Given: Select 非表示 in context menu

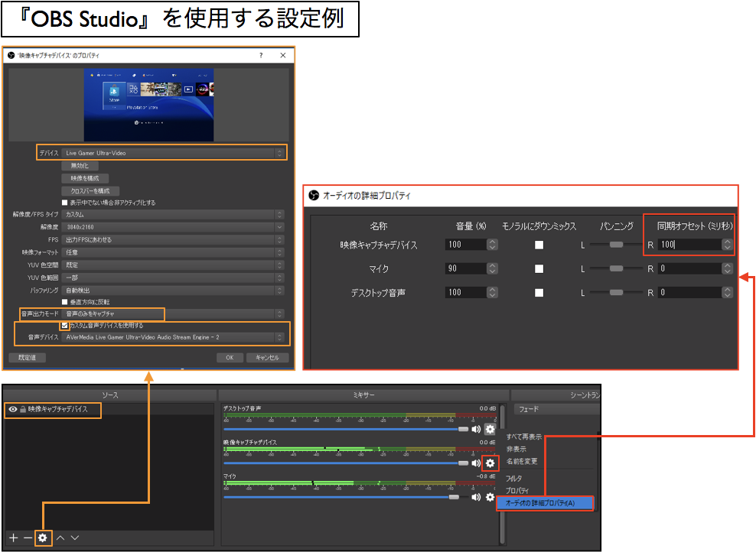Looking at the screenshot, I should tap(516, 449).
